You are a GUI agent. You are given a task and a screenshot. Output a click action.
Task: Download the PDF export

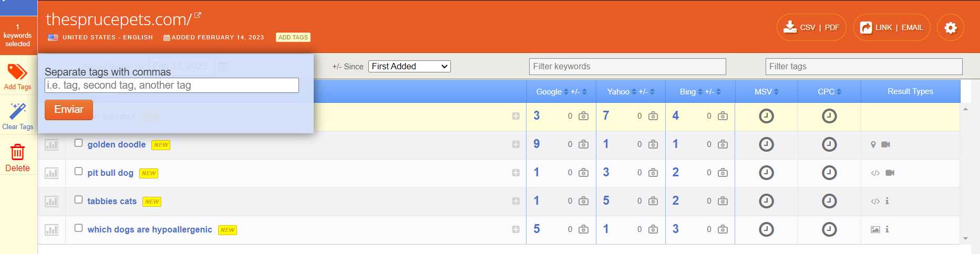pyautogui.click(x=832, y=28)
